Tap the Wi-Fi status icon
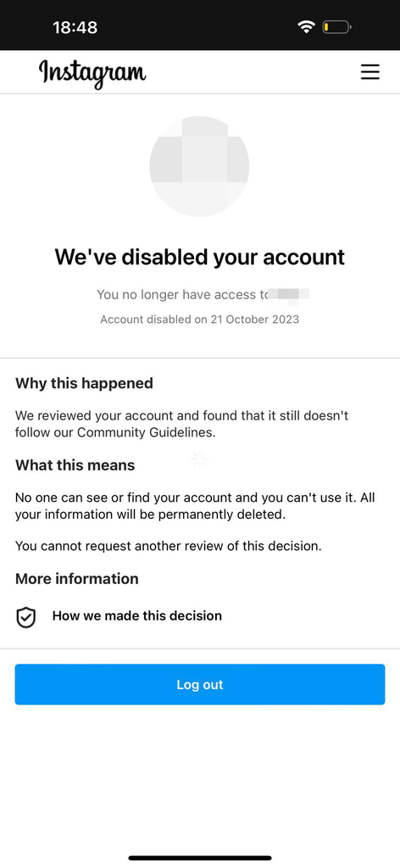Screen dimensions: 400x868 (x=306, y=26)
